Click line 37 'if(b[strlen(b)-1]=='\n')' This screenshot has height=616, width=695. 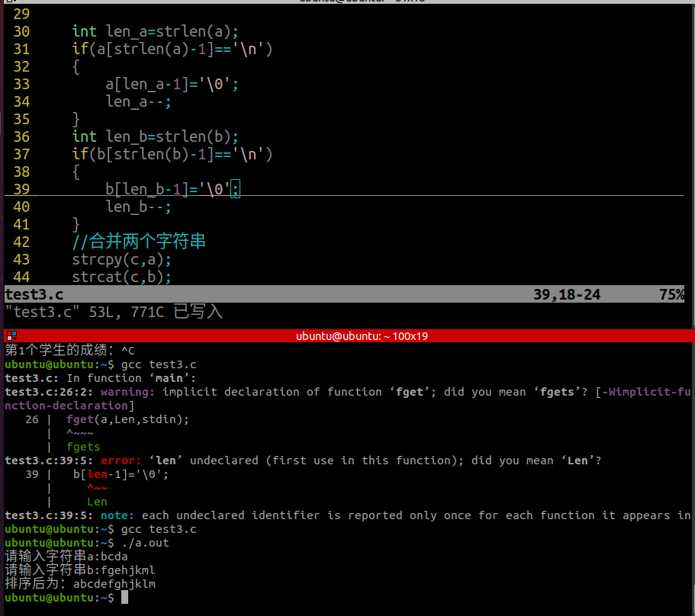(x=172, y=154)
